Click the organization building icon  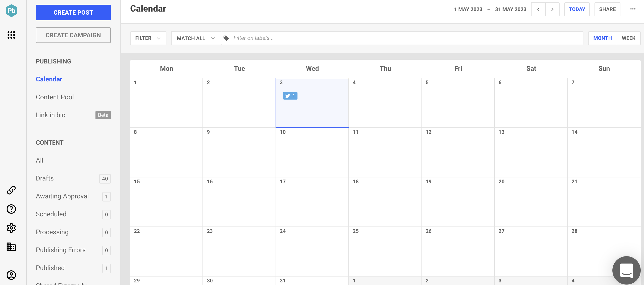(11, 247)
